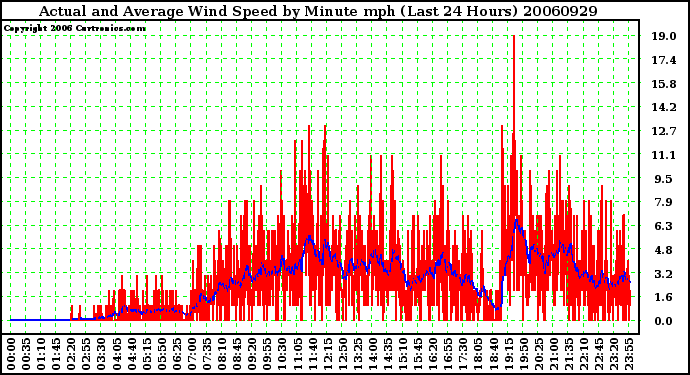The width and height of the screenshot is (690, 375).
Task: Click the 08:45 time label
Action: coord(237,354)
